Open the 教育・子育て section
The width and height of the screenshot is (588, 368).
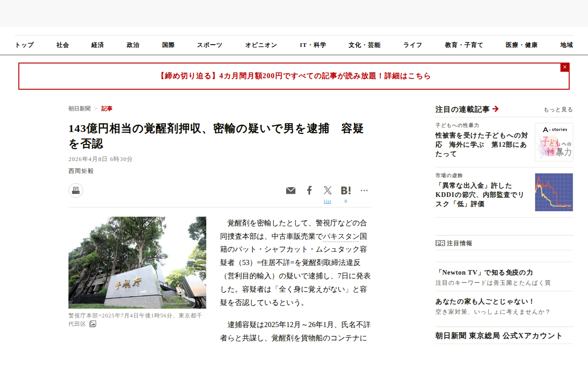tap(464, 45)
